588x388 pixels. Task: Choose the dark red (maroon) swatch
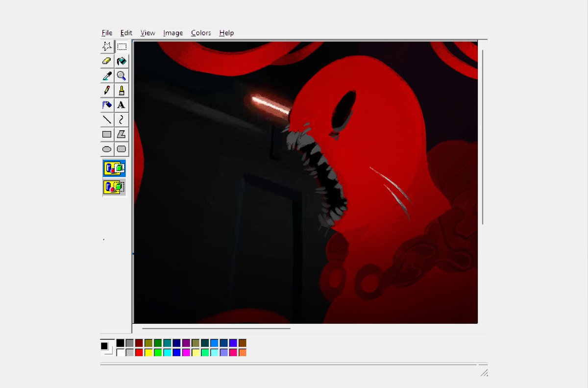click(x=139, y=343)
